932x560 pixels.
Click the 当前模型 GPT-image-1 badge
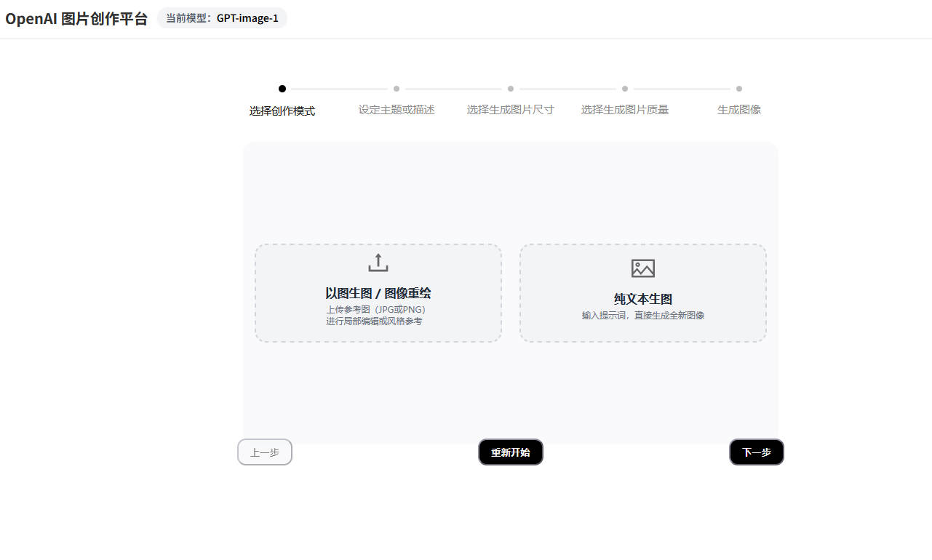(x=222, y=18)
